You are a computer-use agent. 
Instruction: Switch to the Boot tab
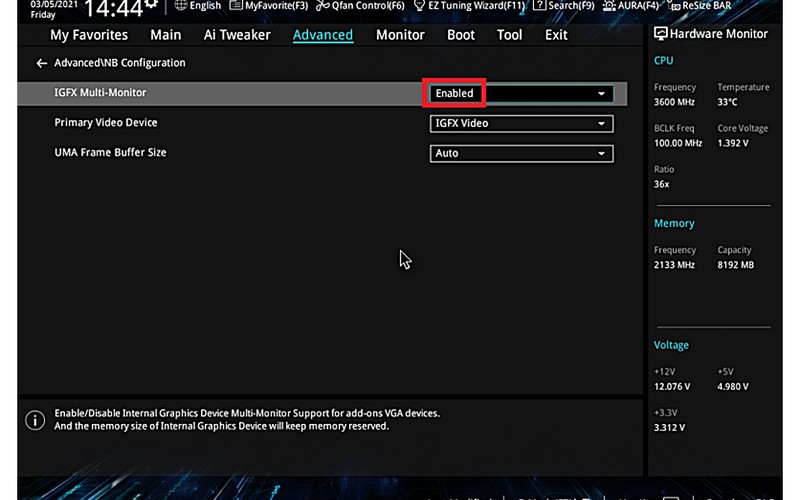pyautogui.click(x=461, y=35)
